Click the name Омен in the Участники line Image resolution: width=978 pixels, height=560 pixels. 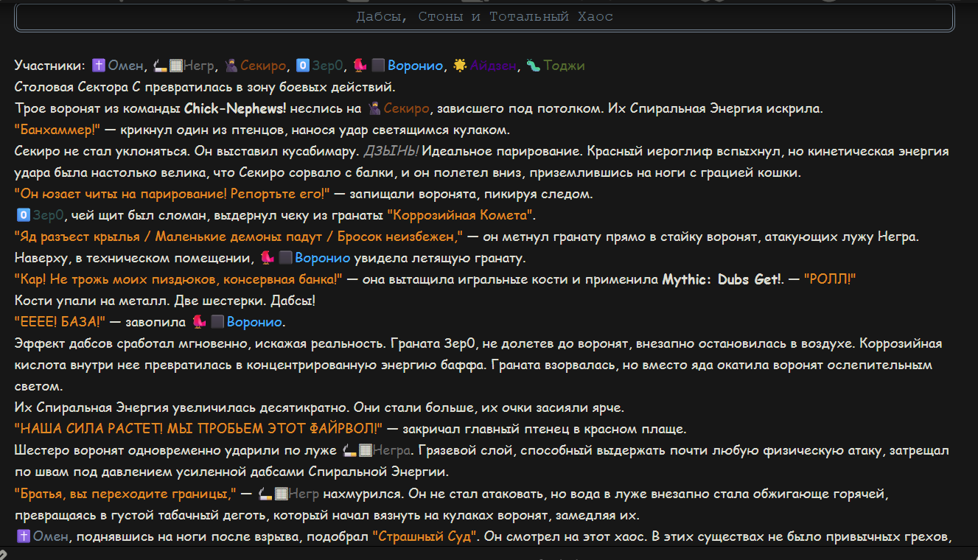click(125, 66)
